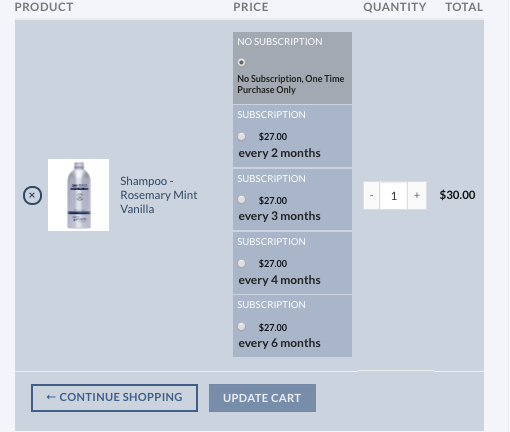
Task: Click the Continue Shopping button
Action: [114, 398]
